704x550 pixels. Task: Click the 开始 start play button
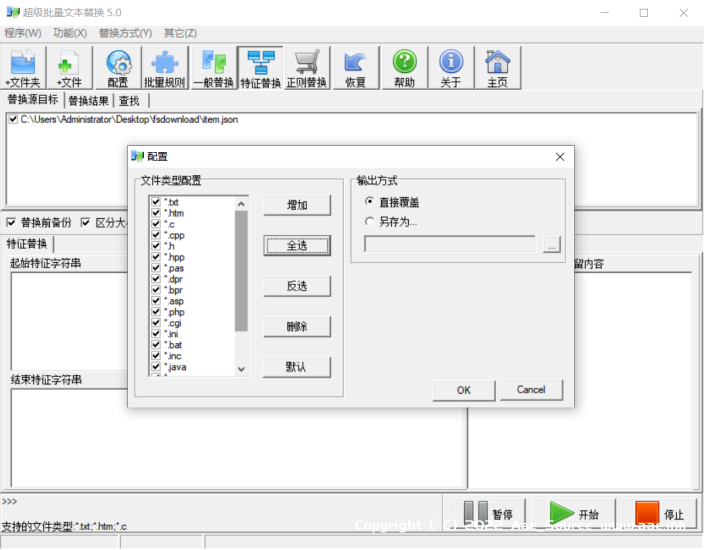point(573,514)
